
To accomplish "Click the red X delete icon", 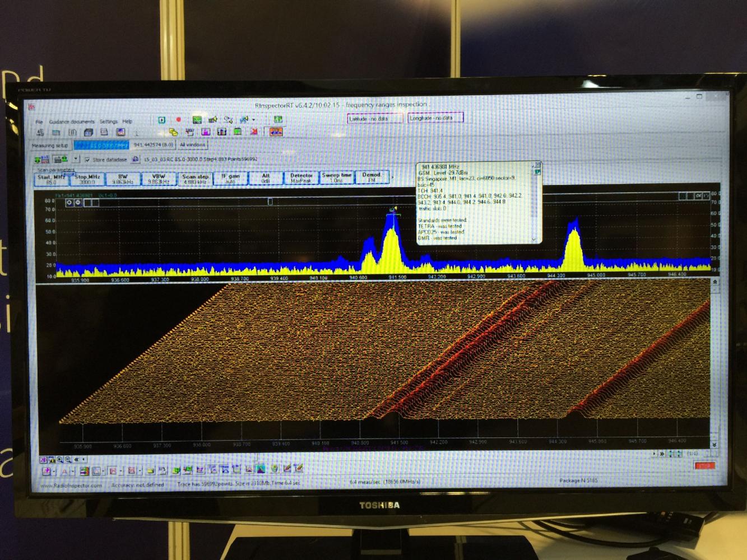I will click(254, 132).
